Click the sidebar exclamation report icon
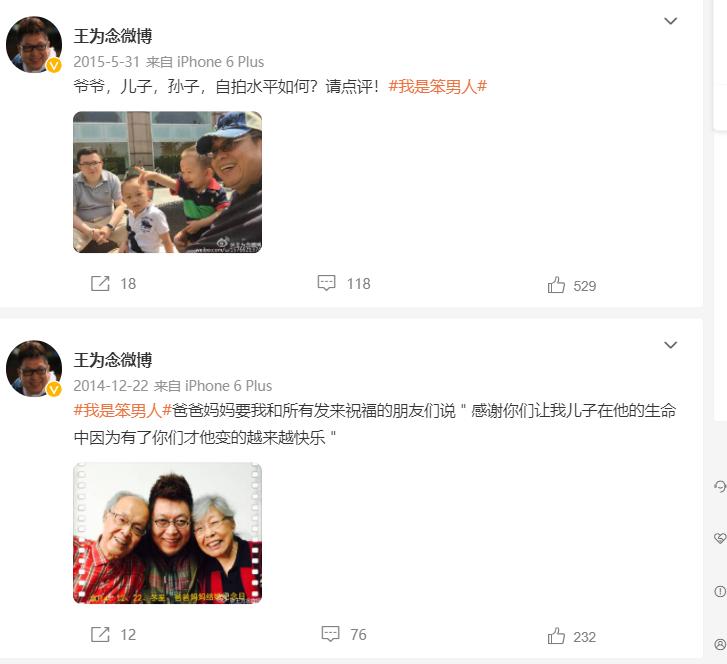Image resolution: width=727 pixels, height=664 pixels. (720, 591)
